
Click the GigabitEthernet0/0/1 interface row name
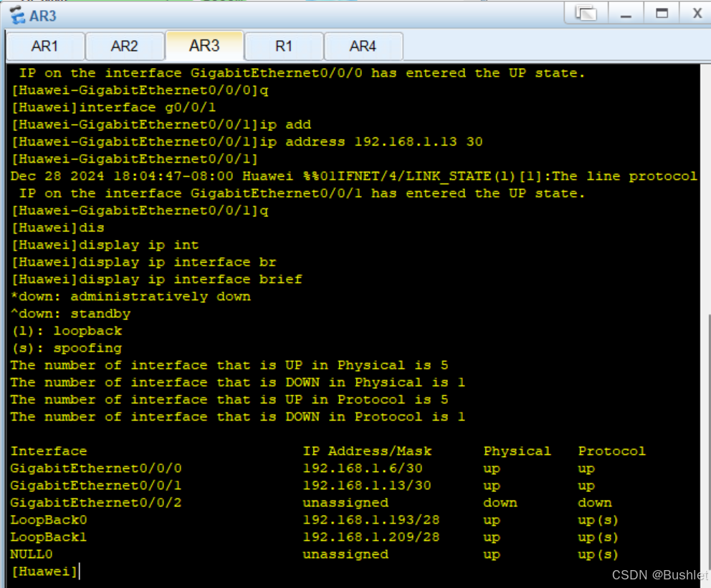[96, 485]
